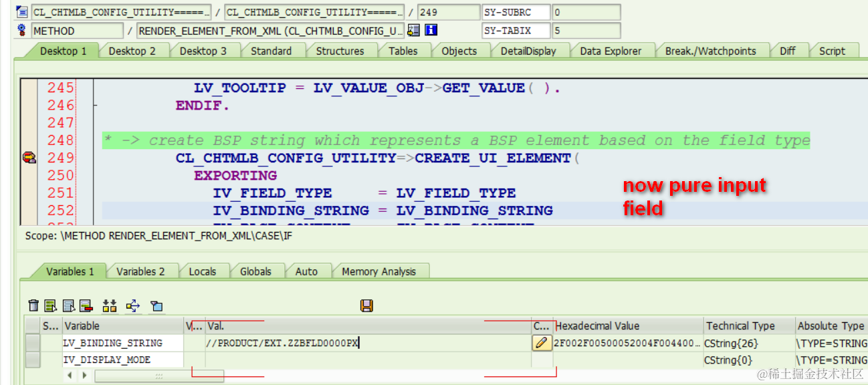Click the line number field showing 249

click(449, 12)
